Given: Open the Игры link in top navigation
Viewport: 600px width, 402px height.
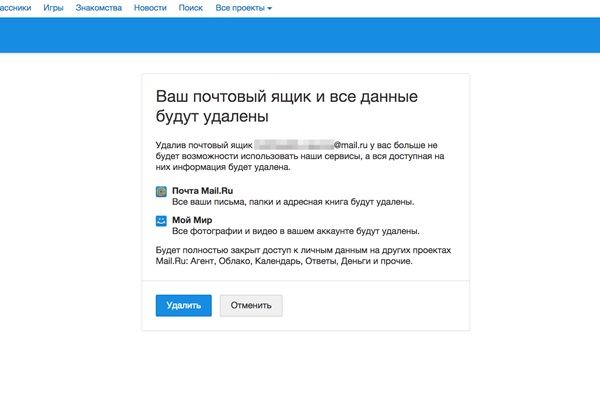Looking at the screenshot, I should pos(53,8).
